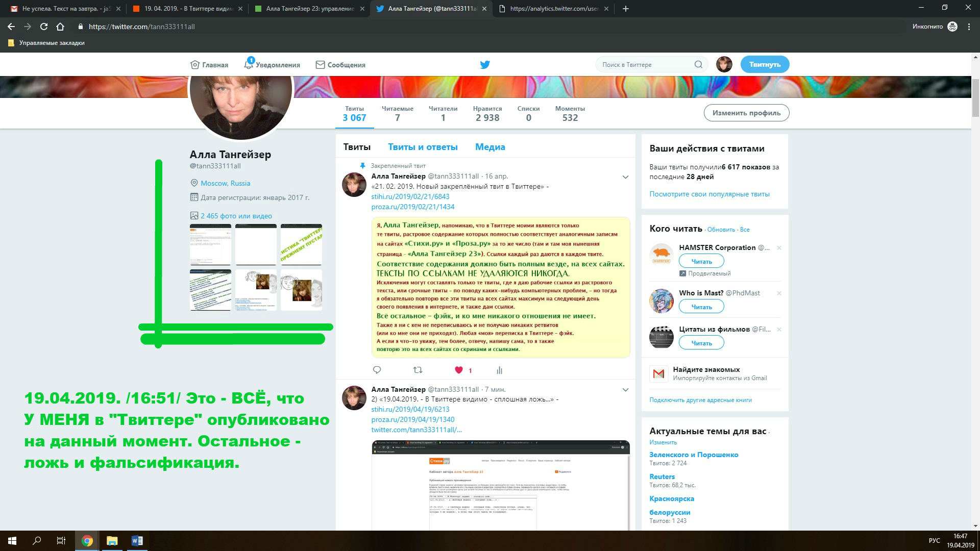This screenshot has height=551, width=980.
Task: Open Моменты 532
Action: point(570,113)
